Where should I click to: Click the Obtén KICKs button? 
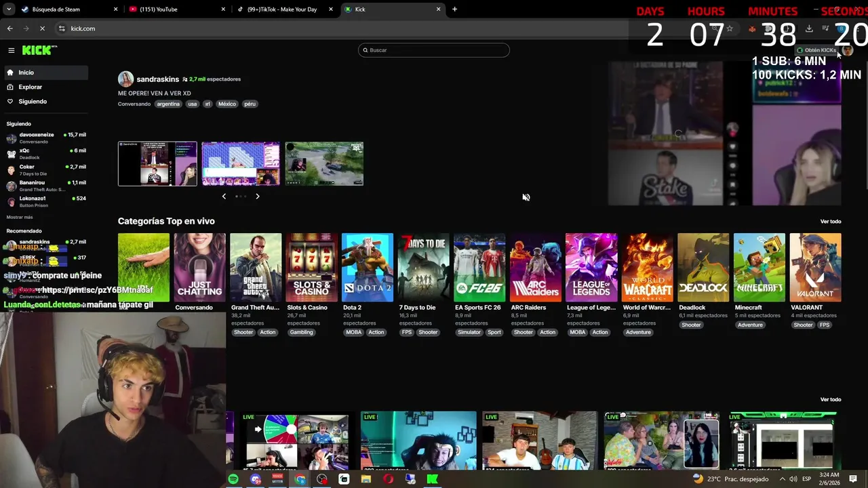(816, 50)
